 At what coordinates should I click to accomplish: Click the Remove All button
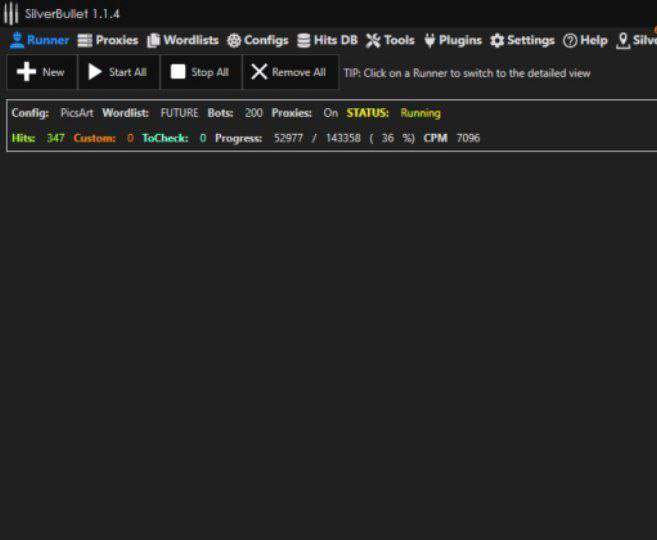[290, 72]
